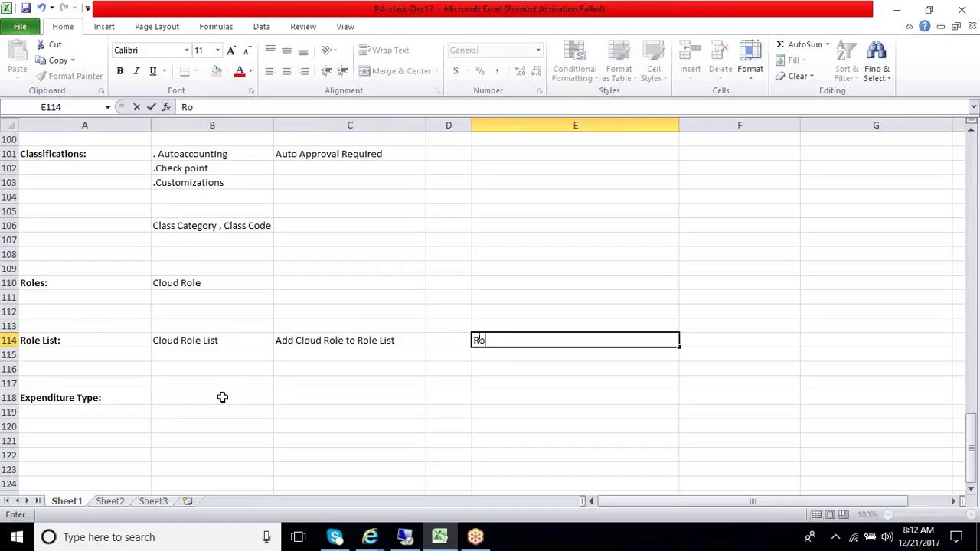The height and width of the screenshot is (551, 980).
Task: Open the font color dropdown arrow
Action: coord(250,71)
